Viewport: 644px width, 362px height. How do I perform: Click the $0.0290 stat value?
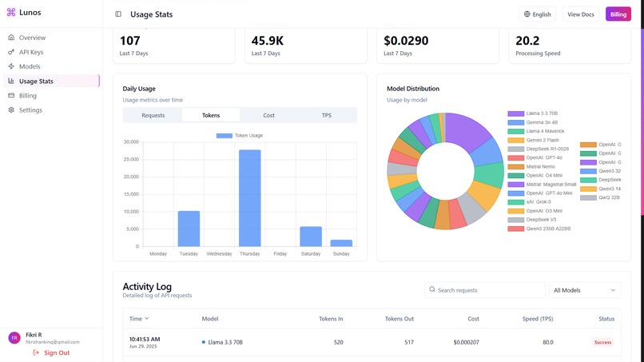click(x=406, y=41)
